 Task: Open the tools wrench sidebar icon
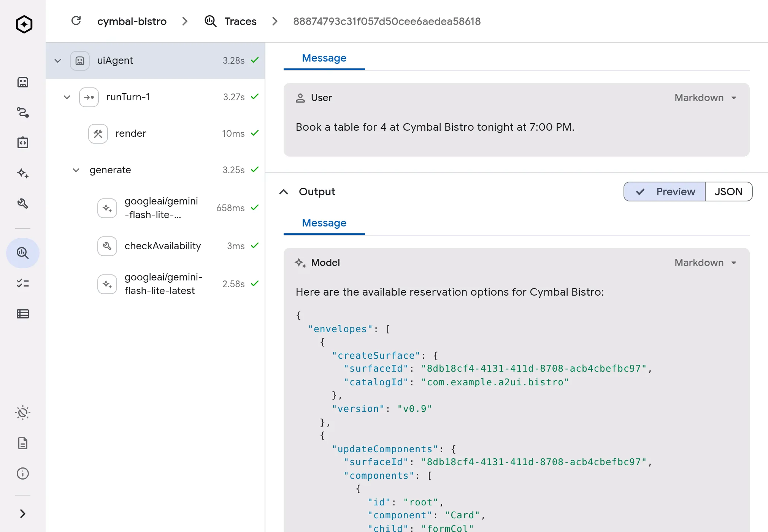(23, 204)
